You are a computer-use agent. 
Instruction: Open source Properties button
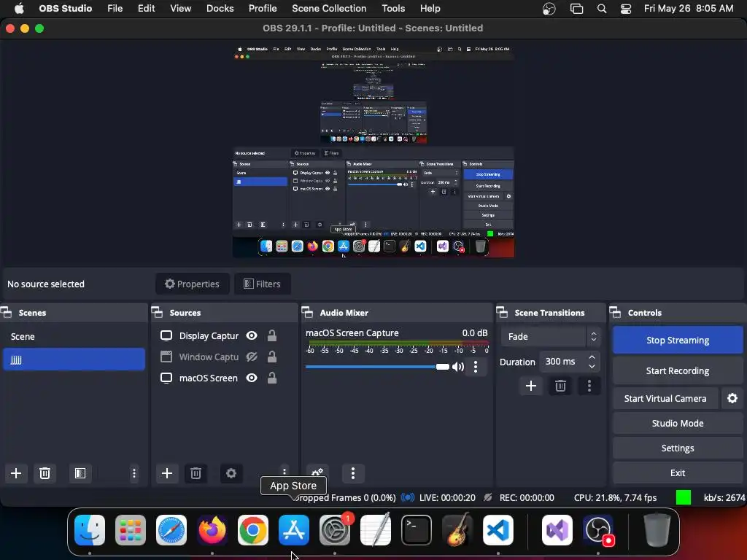click(193, 284)
